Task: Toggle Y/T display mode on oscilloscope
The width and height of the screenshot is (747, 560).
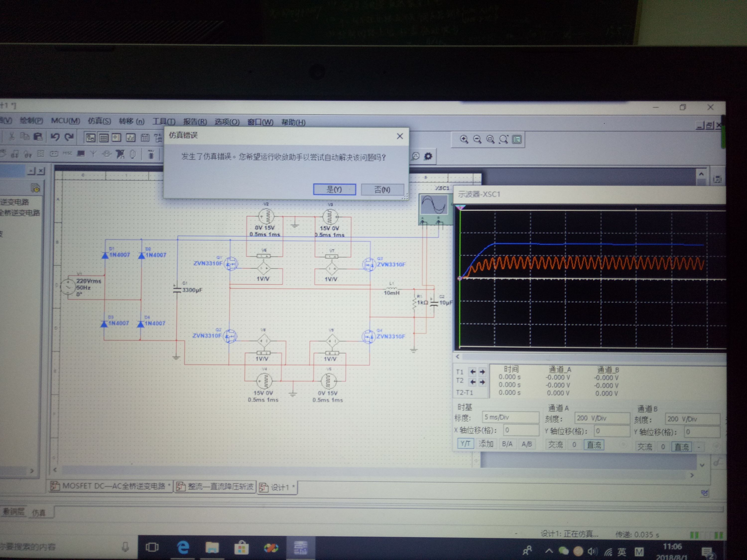Action: 465,444
